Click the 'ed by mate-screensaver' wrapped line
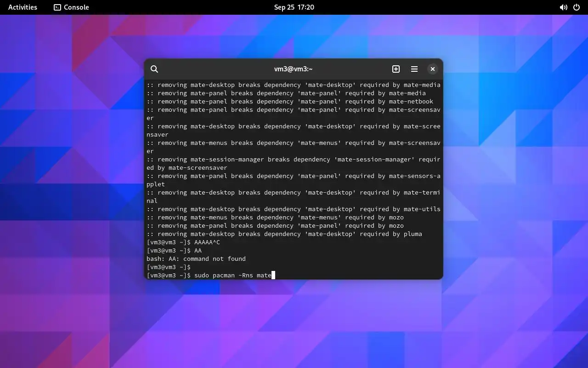The height and width of the screenshot is (368, 588). (x=187, y=167)
